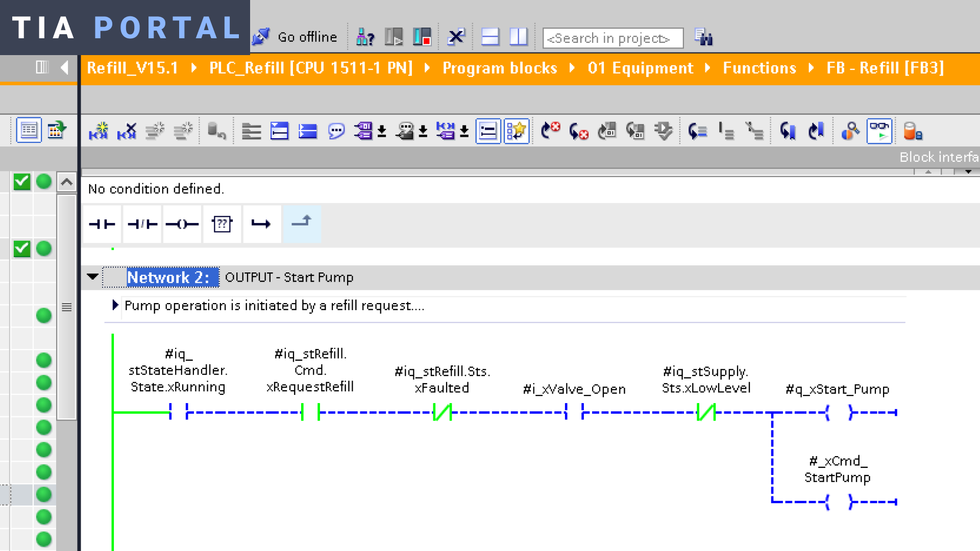Click the stop CPU icon
The width and height of the screenshot is (980, 551).
pyautogui.click(x=422, y=37)
